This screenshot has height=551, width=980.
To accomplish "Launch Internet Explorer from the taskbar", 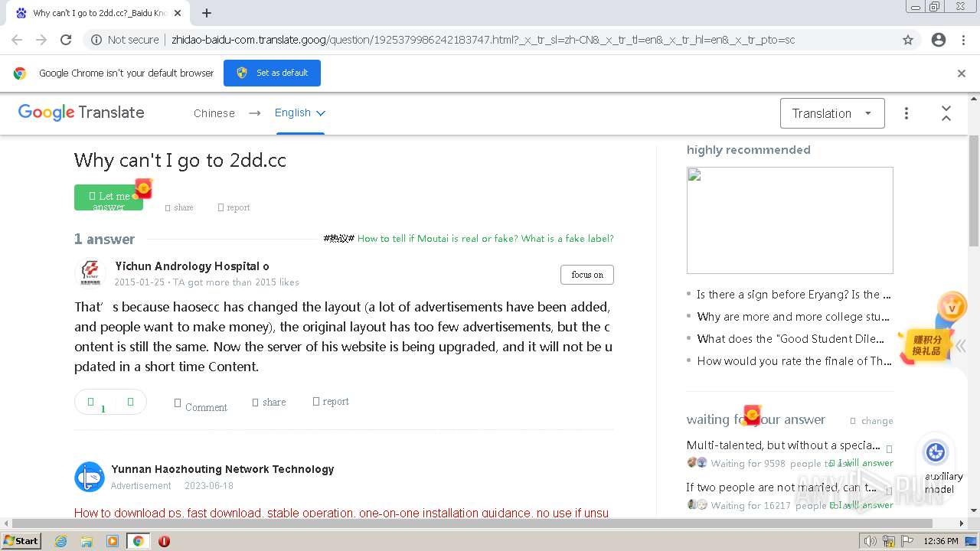I will (x=61, y=541).
